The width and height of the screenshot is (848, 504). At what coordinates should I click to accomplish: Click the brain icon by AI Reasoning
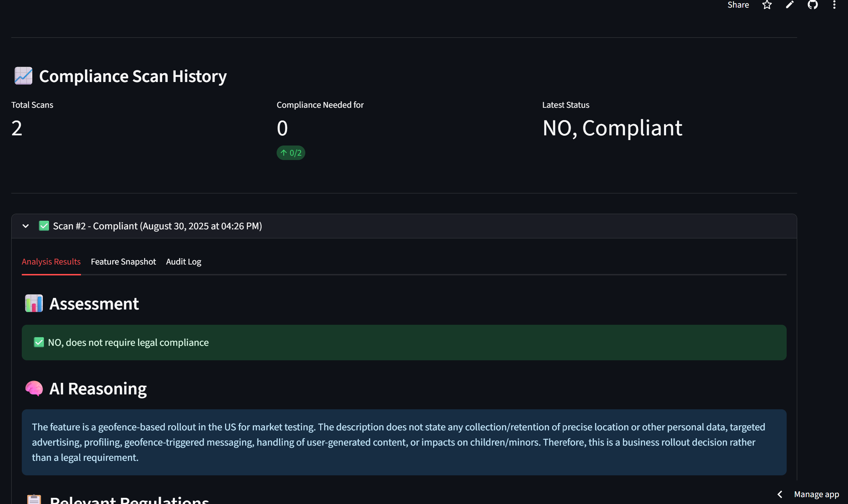click(x=34, y=388)
